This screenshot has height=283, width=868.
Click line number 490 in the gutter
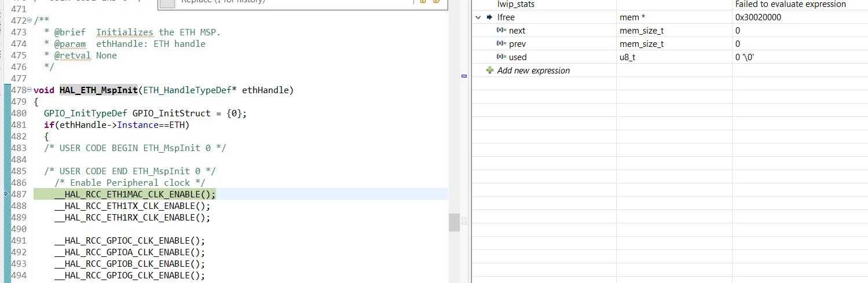coord(19,229)
